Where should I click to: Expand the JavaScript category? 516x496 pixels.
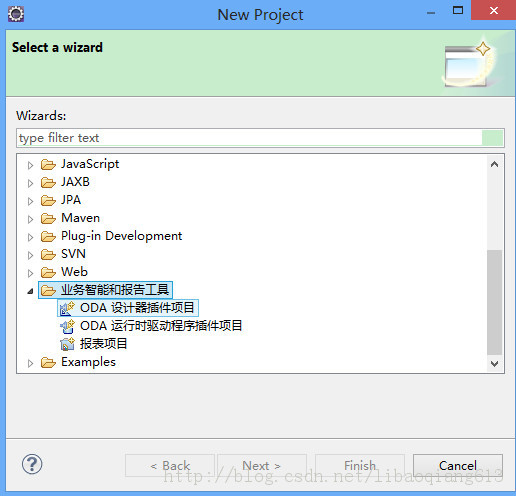(x=30, y=165)
